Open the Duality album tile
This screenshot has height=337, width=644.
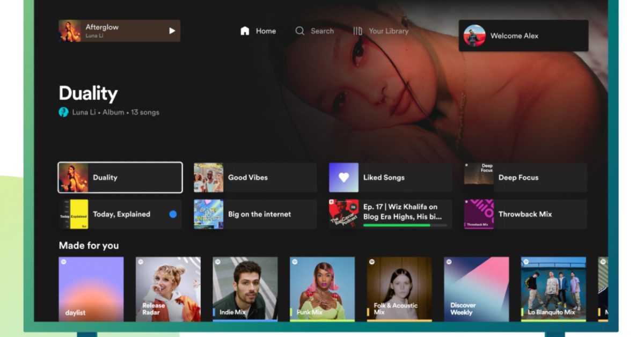click(120, 178)
